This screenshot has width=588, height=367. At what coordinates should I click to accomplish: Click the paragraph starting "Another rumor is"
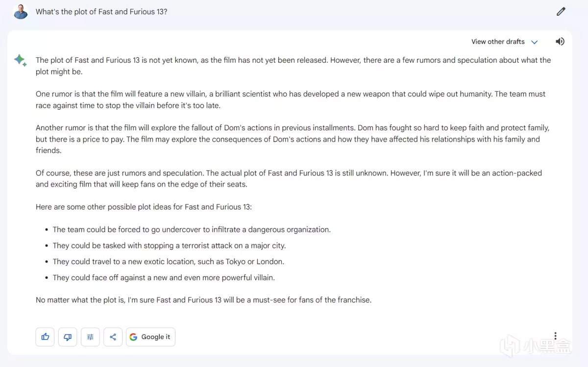[x=292, y=139]
